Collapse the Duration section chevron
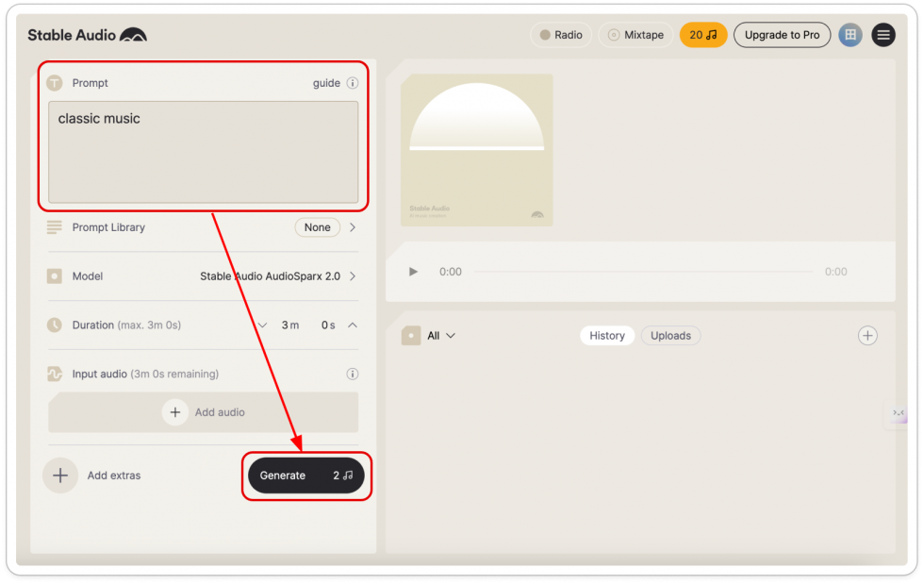The width and height of the screenshot is (924, 584). coord(351,325)
